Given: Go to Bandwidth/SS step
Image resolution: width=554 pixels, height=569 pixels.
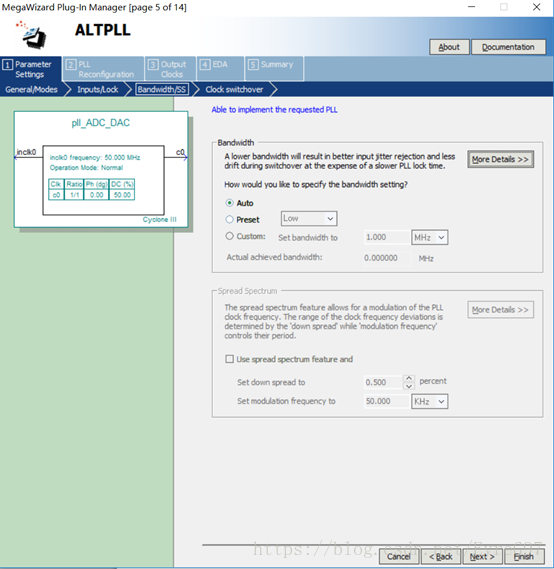Looking at the screenshot, I should pos(162,89).
